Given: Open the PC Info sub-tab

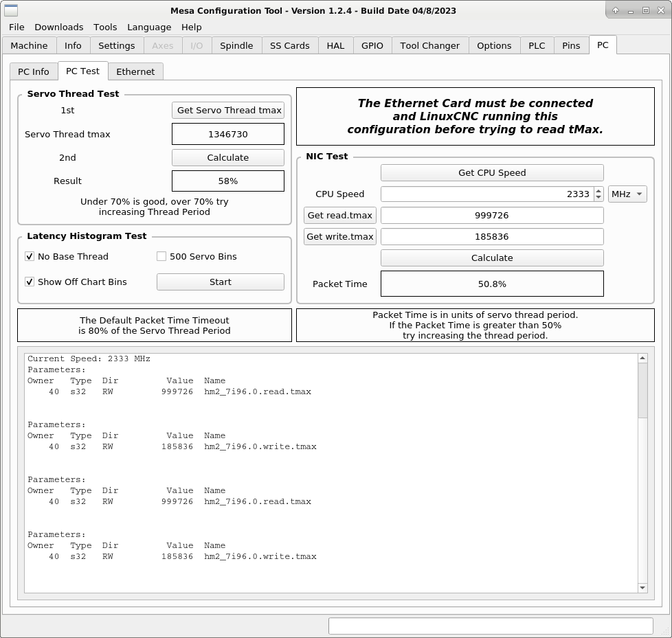Looking at the screenshot, I should [34, 71].
